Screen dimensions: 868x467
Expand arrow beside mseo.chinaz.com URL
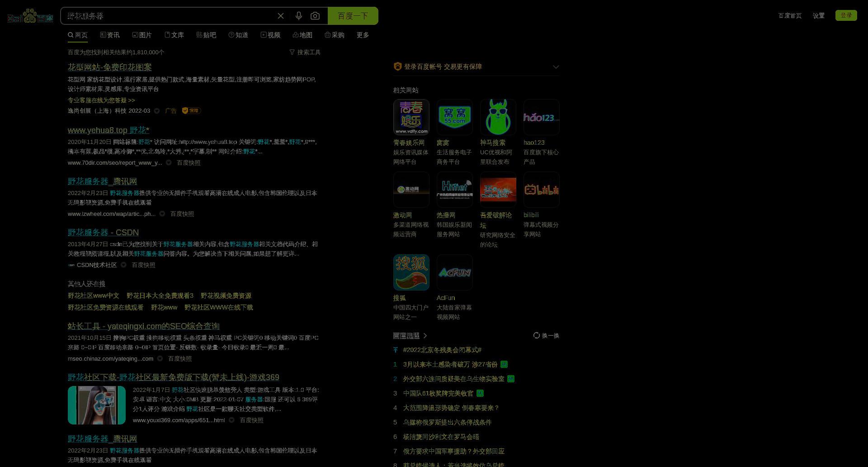click(x=160, y=358)
